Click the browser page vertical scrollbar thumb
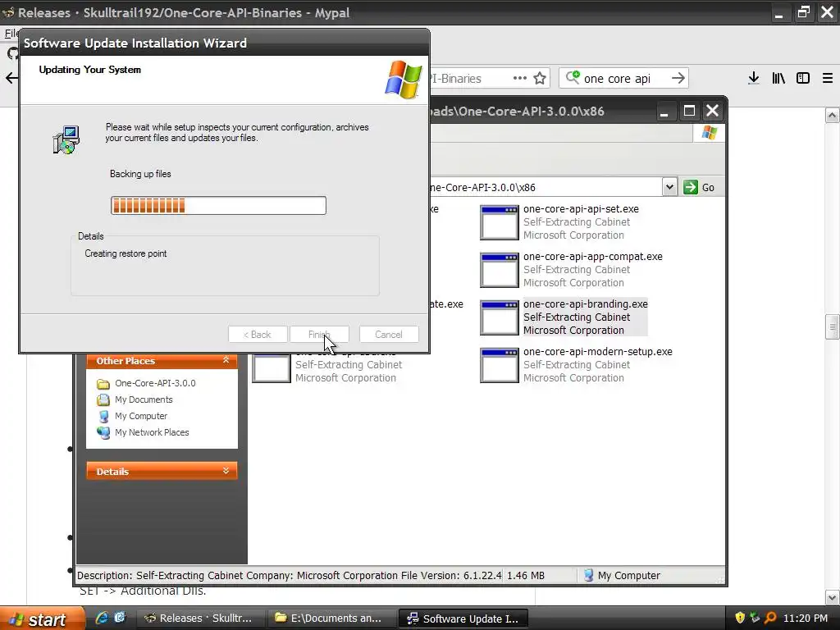 click(x=832, y=327)
